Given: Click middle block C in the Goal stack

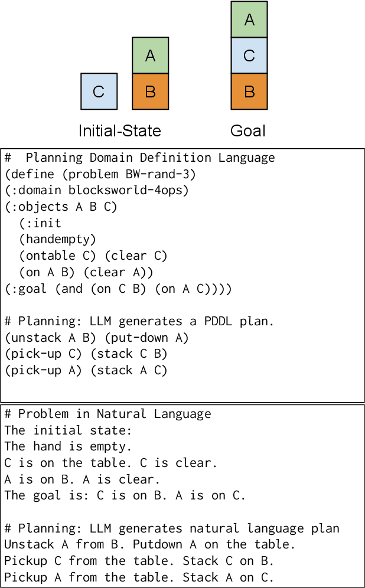Looking at the screenshot, I should 249,55.
